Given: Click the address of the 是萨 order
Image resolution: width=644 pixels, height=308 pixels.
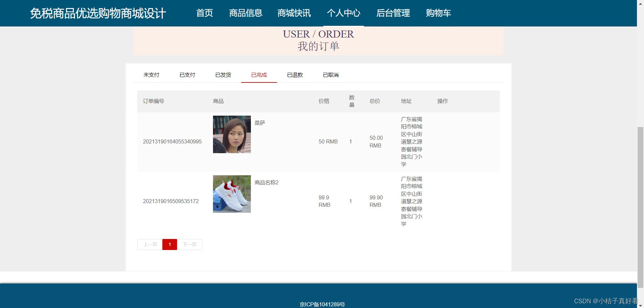Looking at the screenshot, I should 412,142.
